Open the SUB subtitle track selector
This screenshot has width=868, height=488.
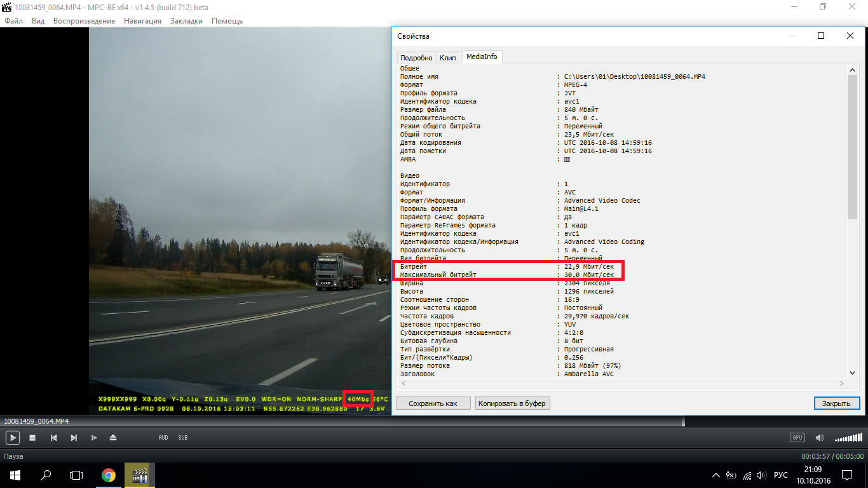coord(183,438)
